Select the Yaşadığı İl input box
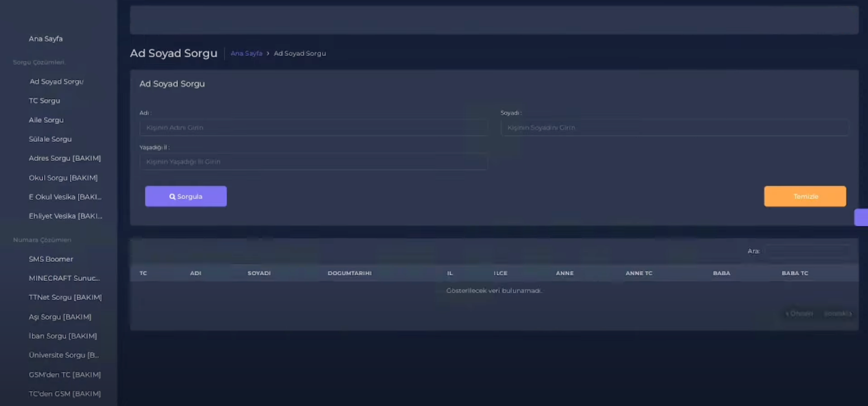 313,162
